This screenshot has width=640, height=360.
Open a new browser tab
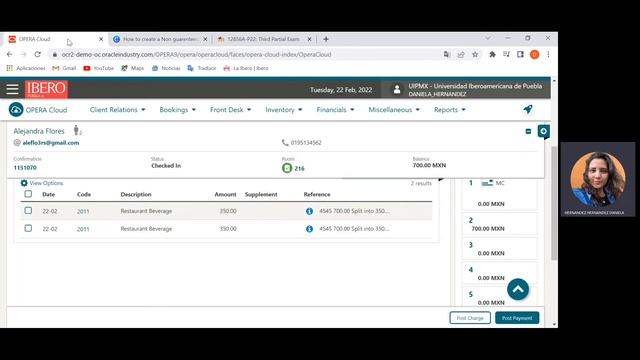[326, 39]
